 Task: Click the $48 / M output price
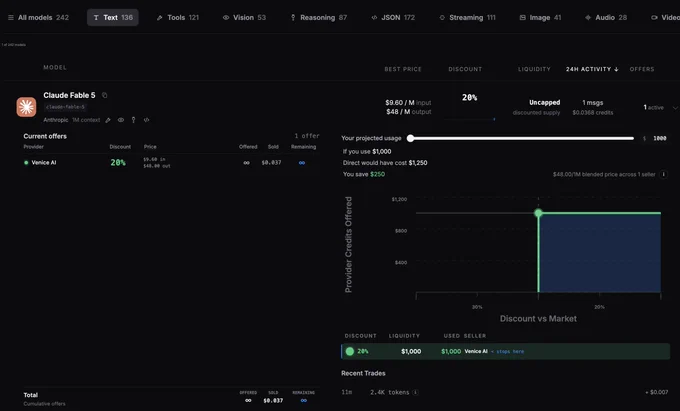409,112
